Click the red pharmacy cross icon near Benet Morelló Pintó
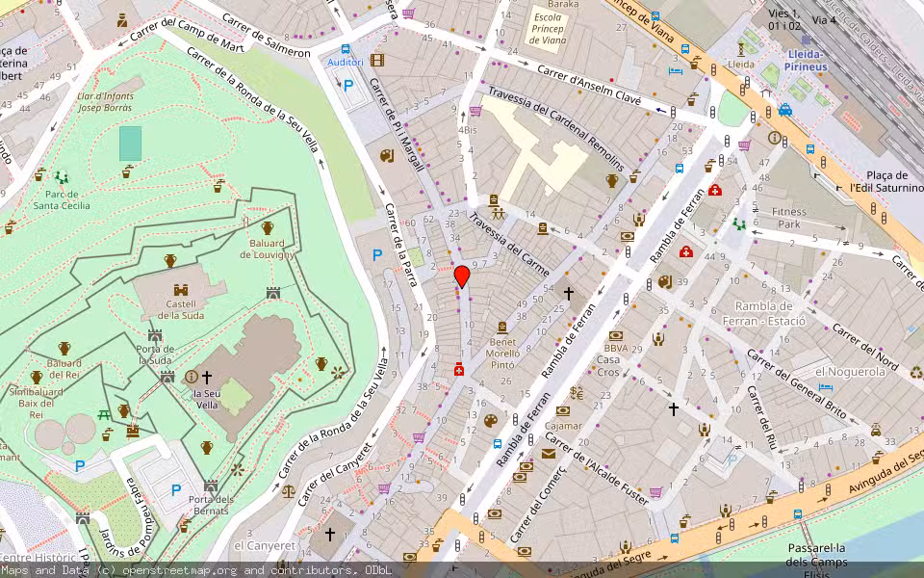Viewport: 924px width, 578px height. tap(459, 370)
